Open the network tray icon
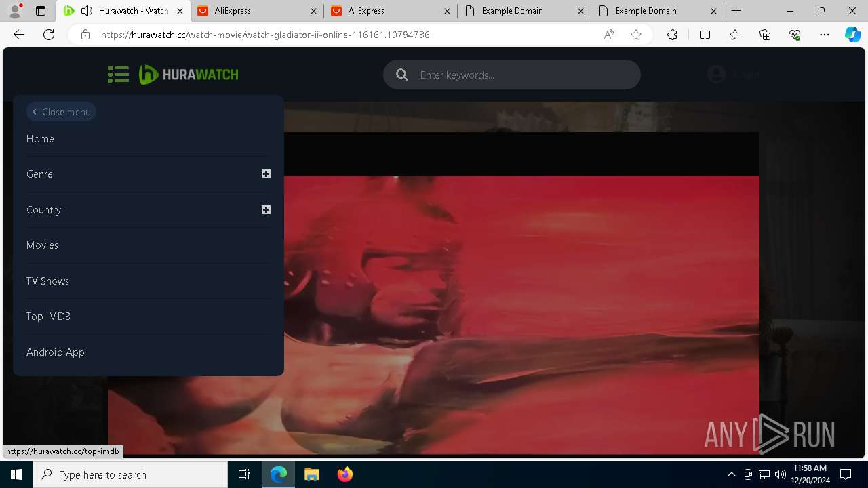 [764, 474]
